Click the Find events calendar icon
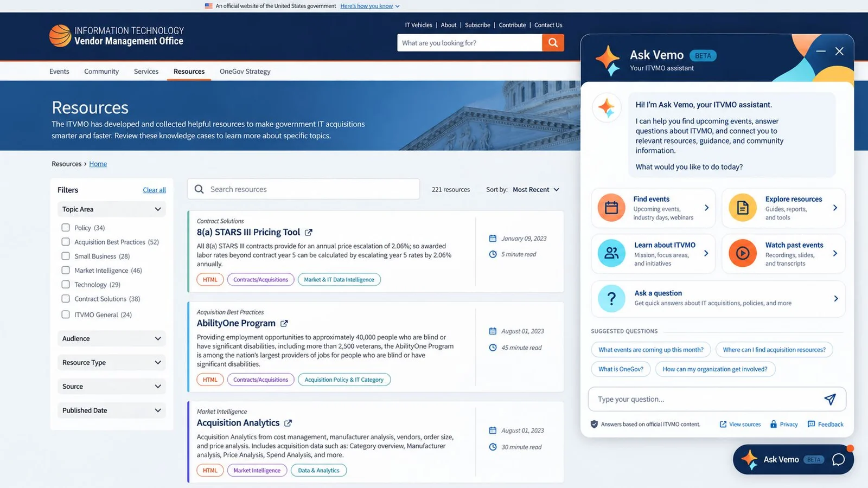 click(611, 208)
